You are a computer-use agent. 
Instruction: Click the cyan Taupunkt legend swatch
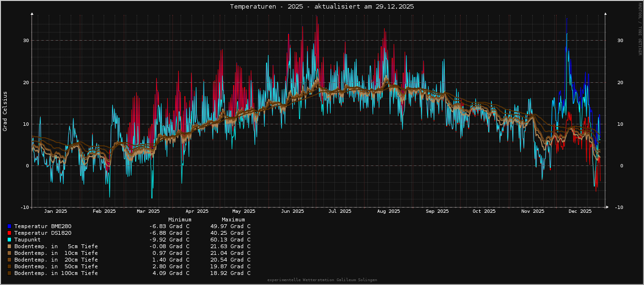pos(9,240)
